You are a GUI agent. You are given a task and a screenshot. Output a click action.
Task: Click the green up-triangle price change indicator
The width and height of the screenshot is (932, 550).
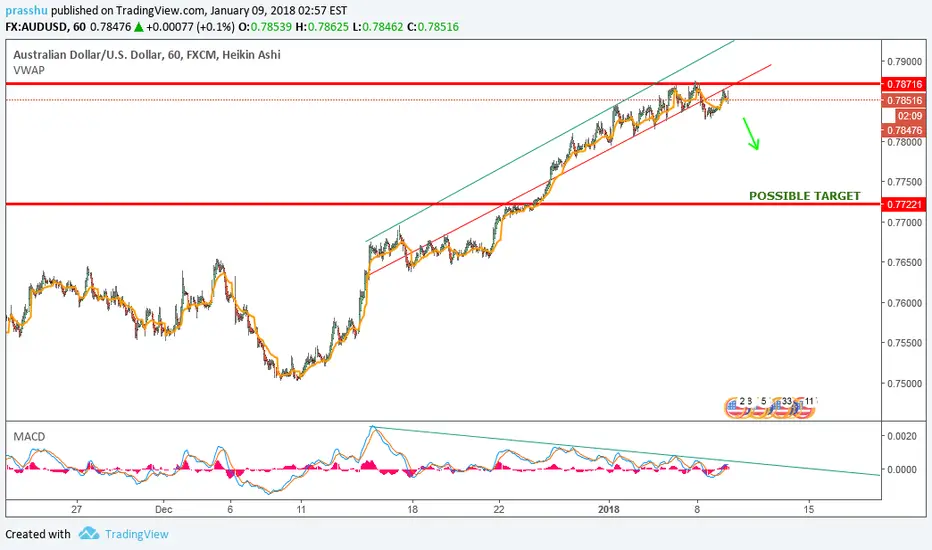pyautogui.click(x=138, y=27)
